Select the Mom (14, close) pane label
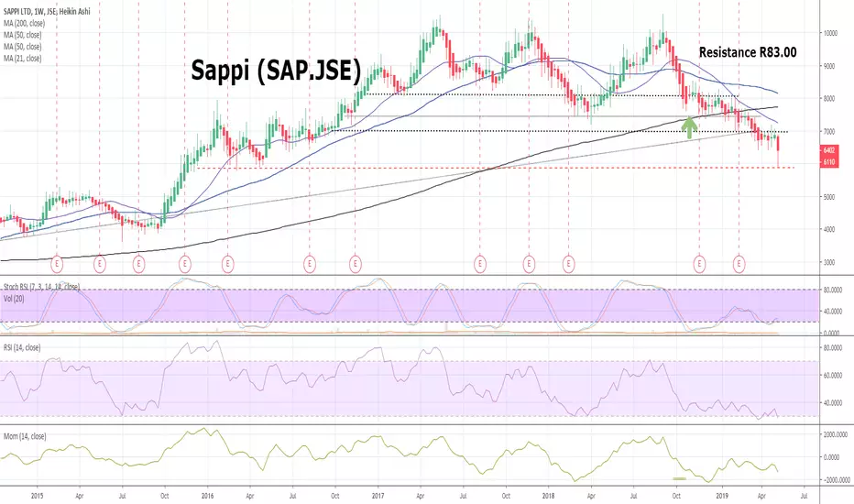854x504 pixels. pos(25,436)
